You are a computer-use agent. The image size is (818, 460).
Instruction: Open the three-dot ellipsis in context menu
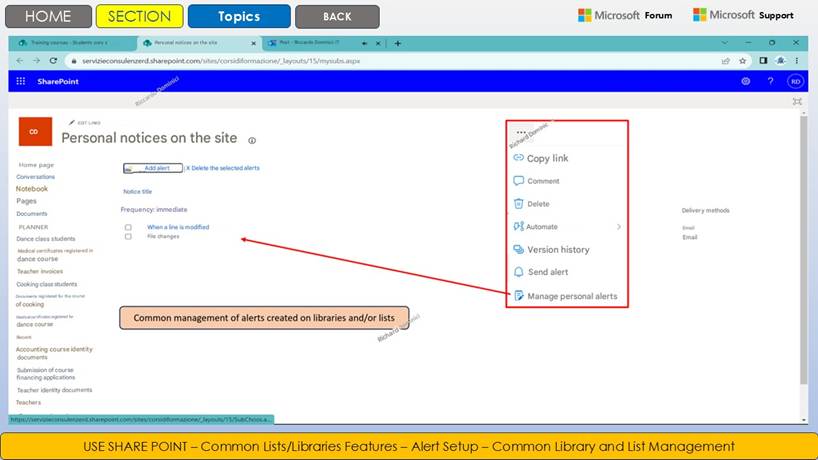[x=521, y=132]
